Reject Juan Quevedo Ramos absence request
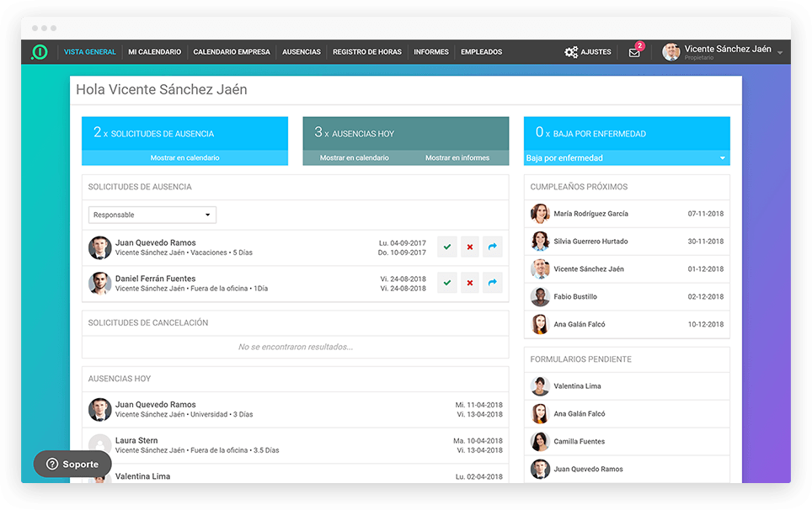Viewport: 812px width, 510px height. pos(470,247)
